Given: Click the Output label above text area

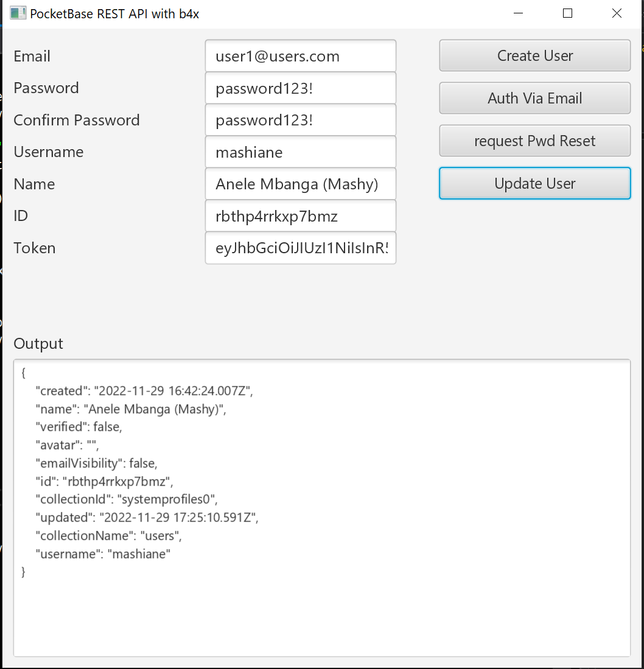Looking at the screenshot, I should point(38,344).
